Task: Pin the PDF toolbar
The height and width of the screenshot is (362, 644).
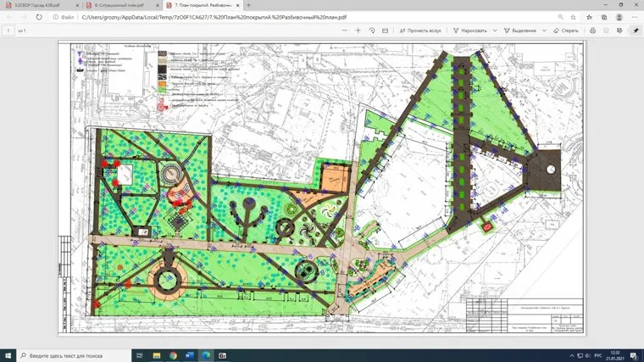Action: click(636, 31)
